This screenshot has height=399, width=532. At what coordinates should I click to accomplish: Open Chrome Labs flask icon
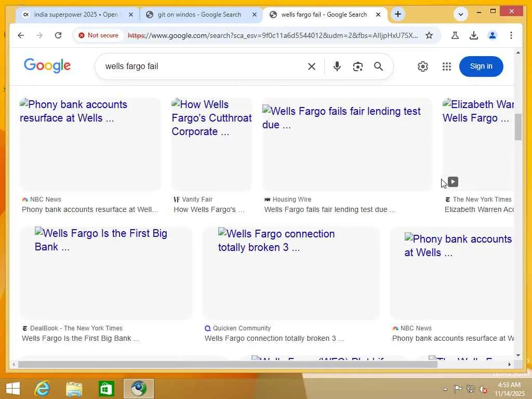[455, 35]
